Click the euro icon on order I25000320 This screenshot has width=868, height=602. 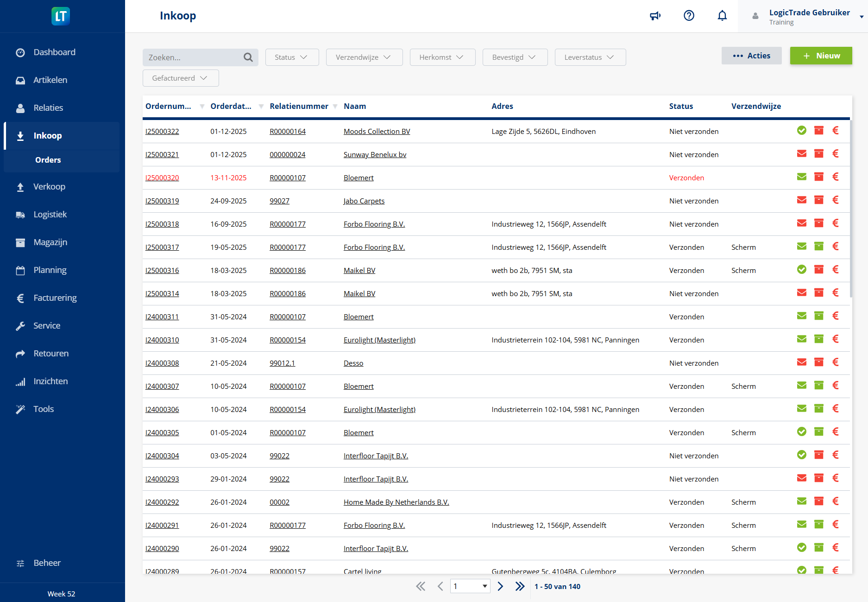coord(836,177)
